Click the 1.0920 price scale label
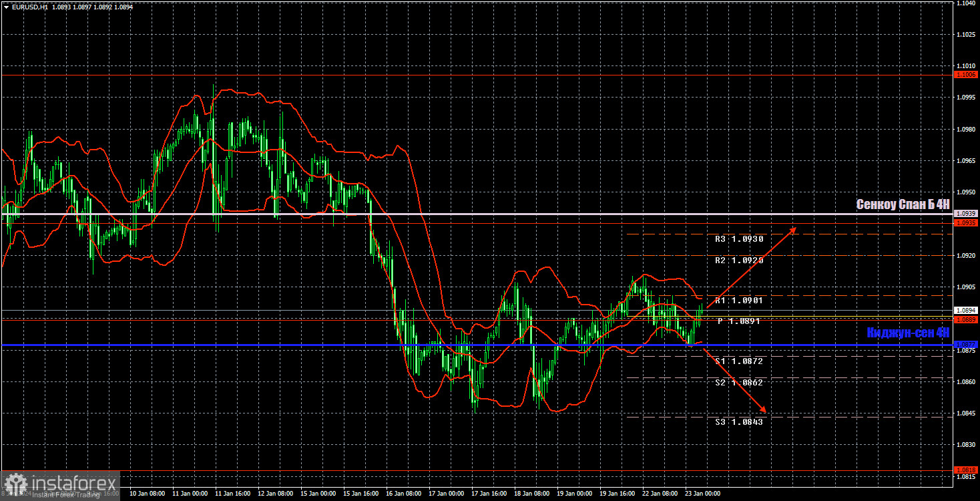The width and height of the screenshot is (980, 501). (x=965, y=255)
